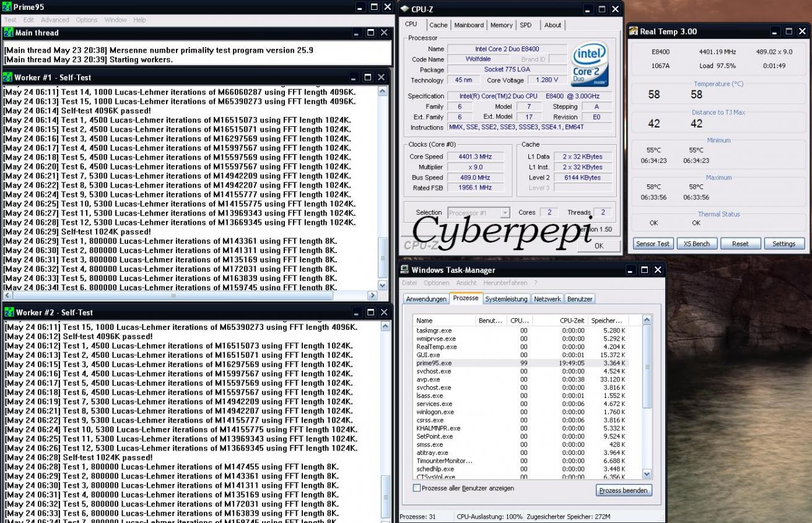Screen dimensions: 812x523
Task: Open Ansicht menu in Task-Manager
Action: tap(466, 283)
